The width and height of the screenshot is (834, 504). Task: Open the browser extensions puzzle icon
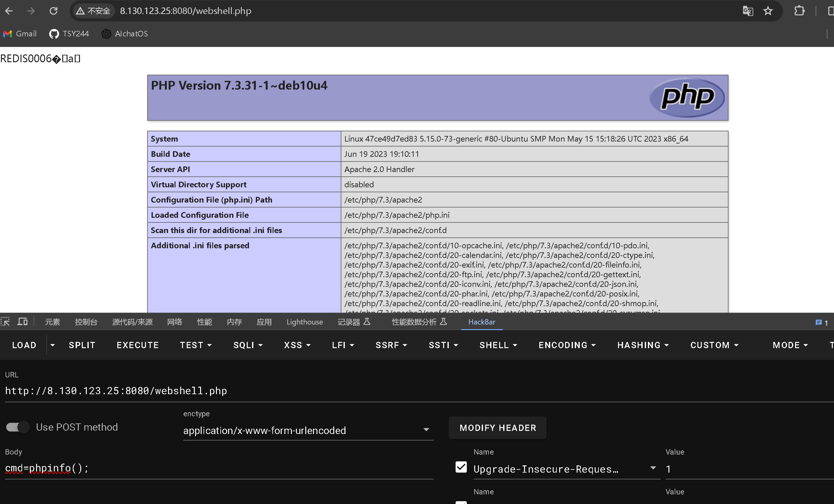(x=799, y=11)
